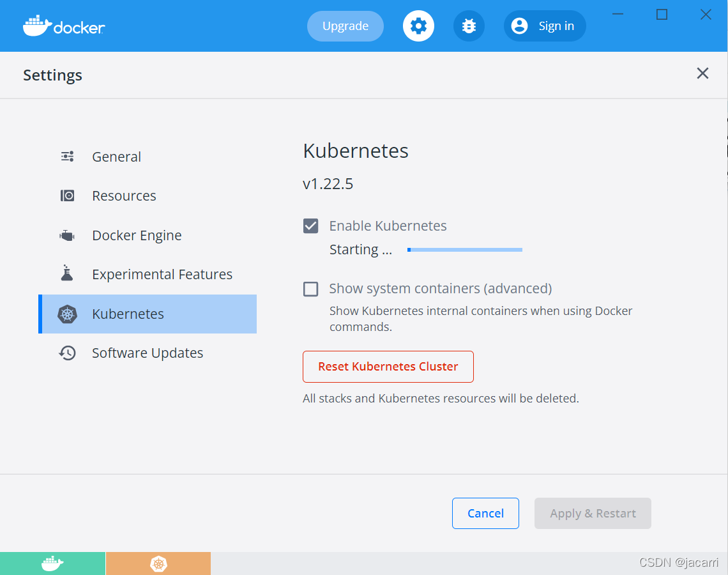Check Show system containers (advanced)
Screen dimensions: 728x575
tap(310, 289)
